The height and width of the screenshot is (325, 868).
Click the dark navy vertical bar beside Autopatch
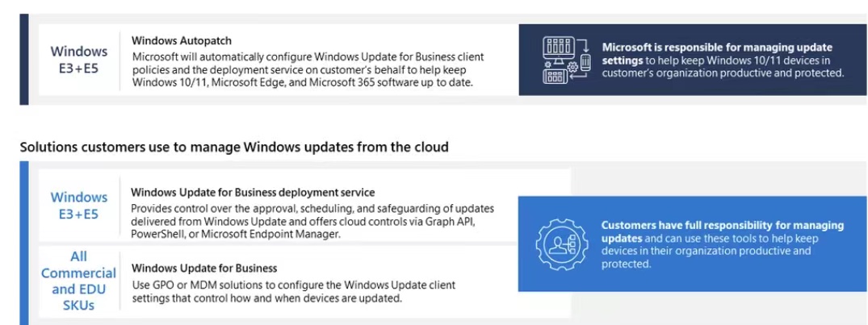(x=23, y=59)
